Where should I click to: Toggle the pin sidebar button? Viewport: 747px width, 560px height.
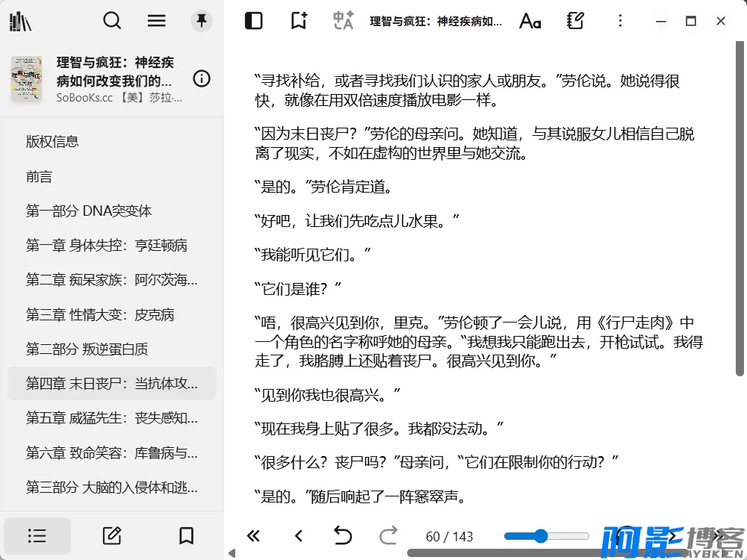point(201,21)
